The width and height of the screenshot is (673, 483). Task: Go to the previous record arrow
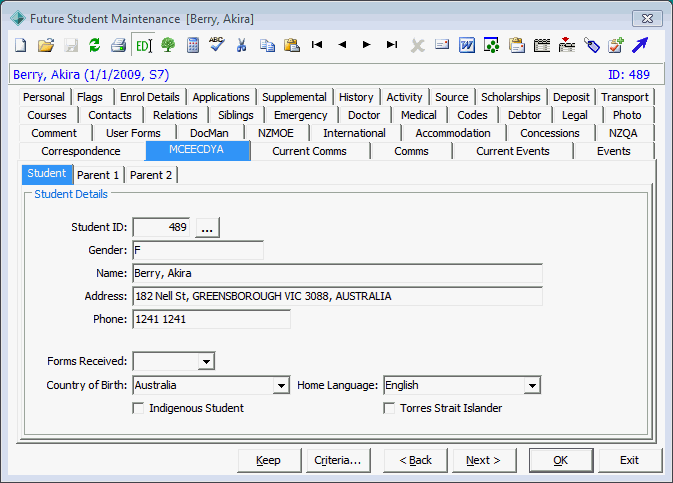[342, 44]
